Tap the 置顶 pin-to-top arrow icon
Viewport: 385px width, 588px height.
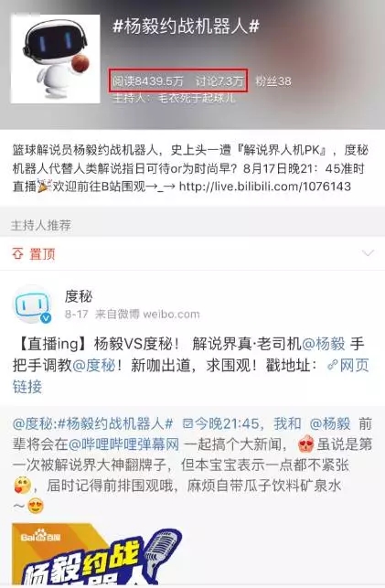pyautogui.click(x=17, y=254)
